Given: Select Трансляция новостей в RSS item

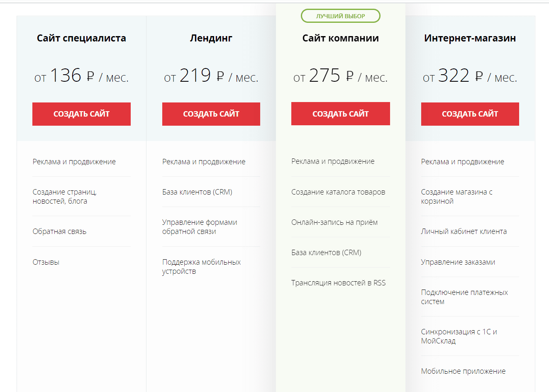Looking at the screenshot, I should (338, 283).
